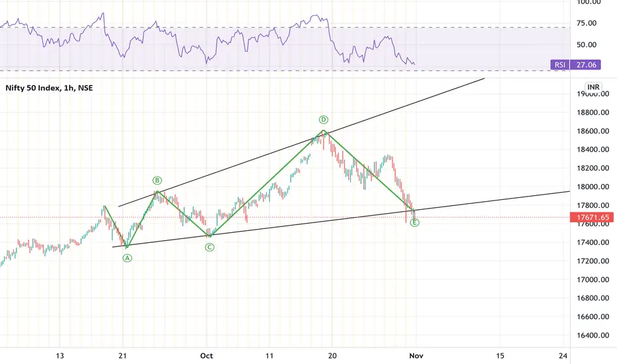This screenshot has height=364, width=617.
Task: Click the 11 date label on time axis
Action: [x=269, y=356]
